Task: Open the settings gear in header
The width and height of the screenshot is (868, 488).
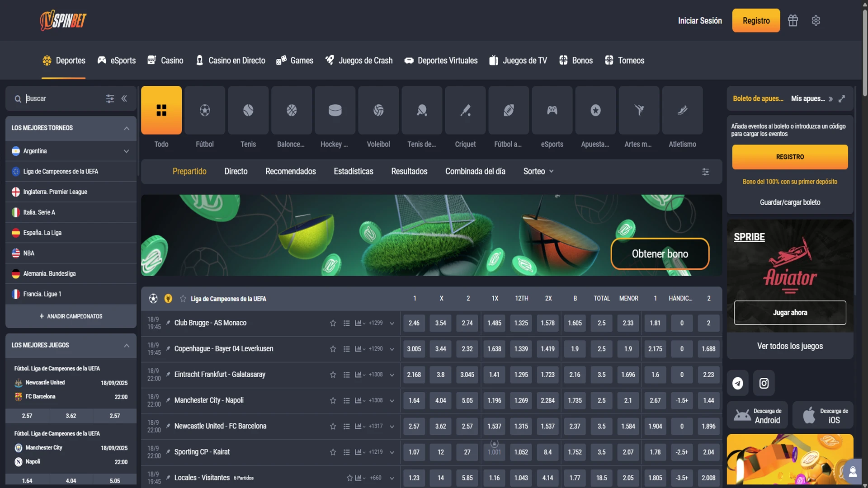Action: (816, 21)
